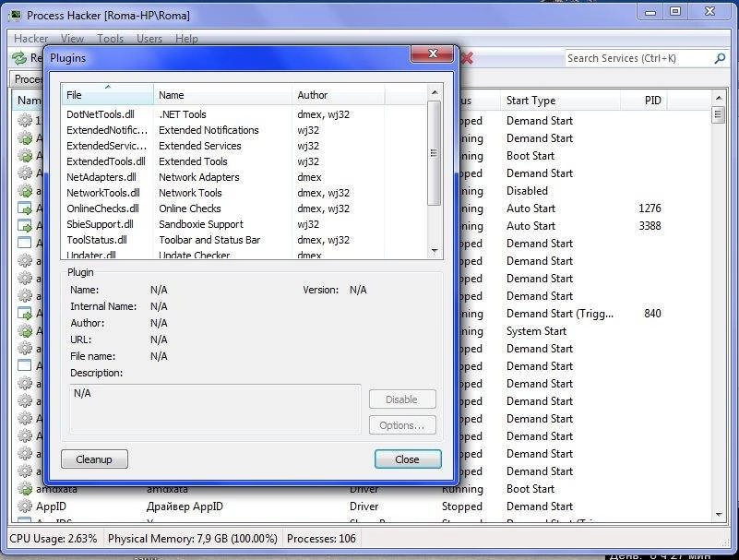Open the Help menu
The width and height of the screenshot is (739, 560).
pos(186,39)
